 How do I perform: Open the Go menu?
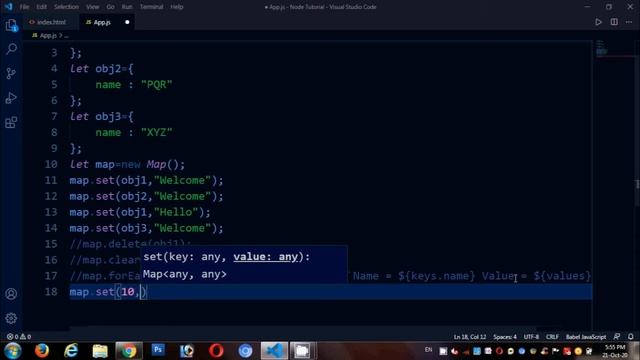tap(110, 7)
